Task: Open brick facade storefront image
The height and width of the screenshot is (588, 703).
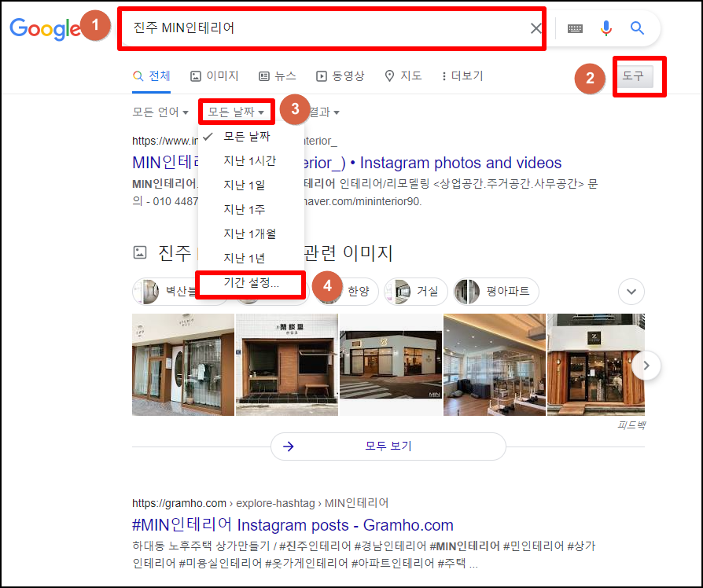Action: pos(287,365)
